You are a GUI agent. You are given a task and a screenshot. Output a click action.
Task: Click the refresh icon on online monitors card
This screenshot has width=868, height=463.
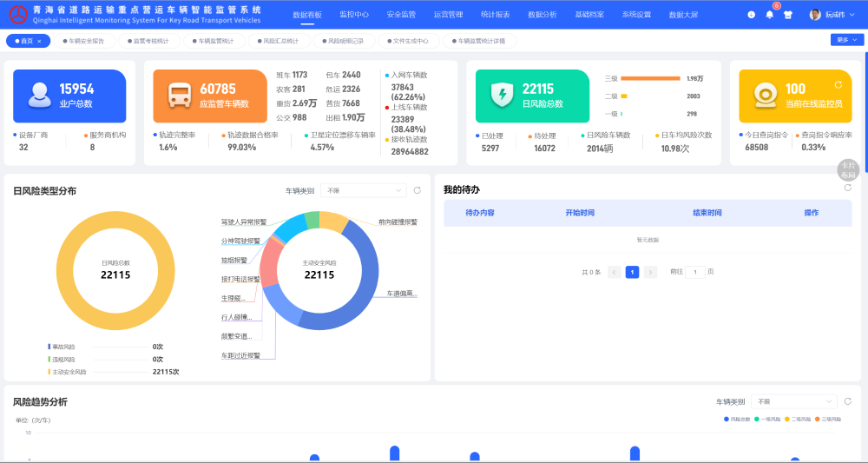838,85
